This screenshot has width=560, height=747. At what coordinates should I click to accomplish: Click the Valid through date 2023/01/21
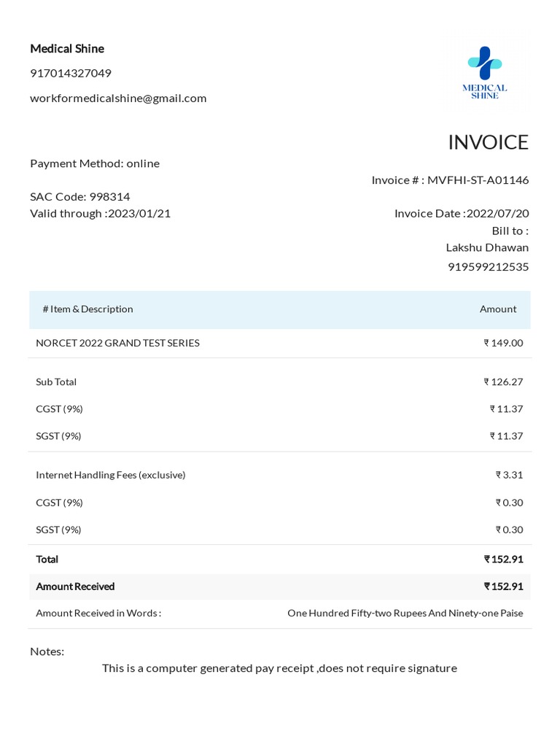tap(139, 214)
